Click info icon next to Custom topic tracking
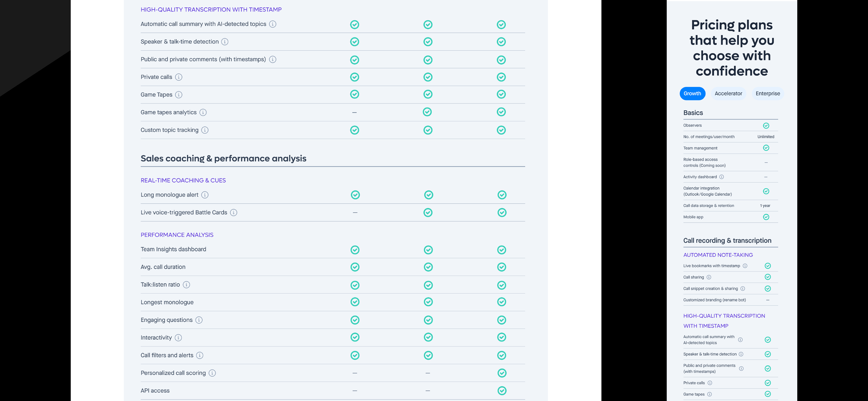 [205, 130]
